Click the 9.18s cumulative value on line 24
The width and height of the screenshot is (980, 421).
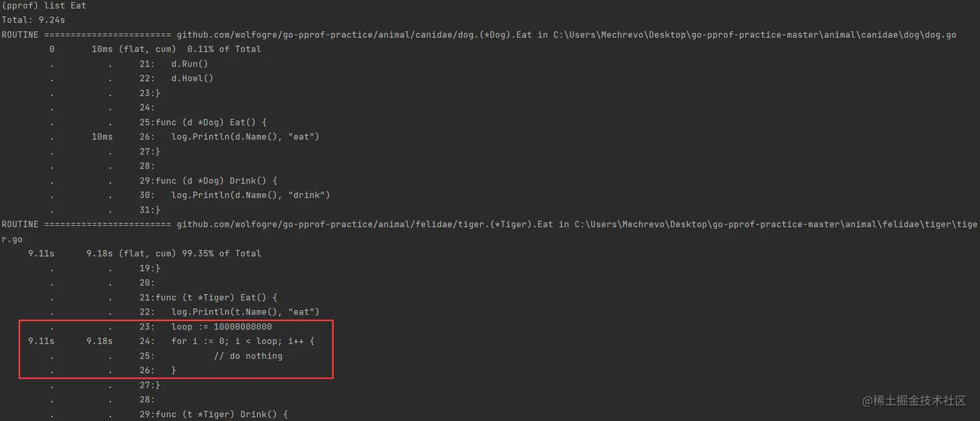99,341
